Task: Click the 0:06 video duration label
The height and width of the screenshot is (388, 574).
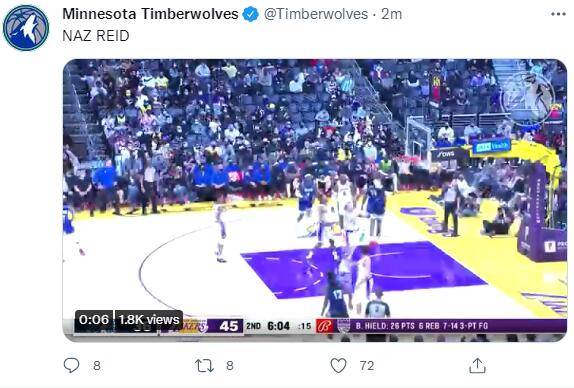Action: click(x=94, y=320)
